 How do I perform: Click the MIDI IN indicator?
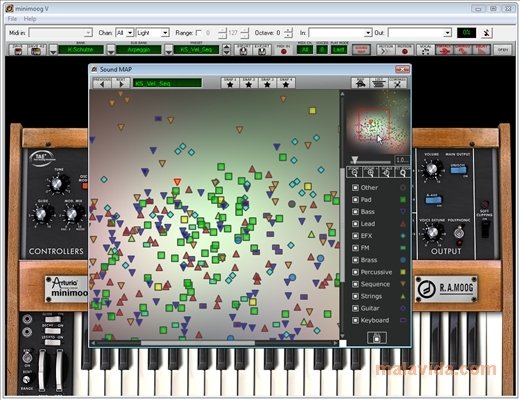click(x=284, y=51)
